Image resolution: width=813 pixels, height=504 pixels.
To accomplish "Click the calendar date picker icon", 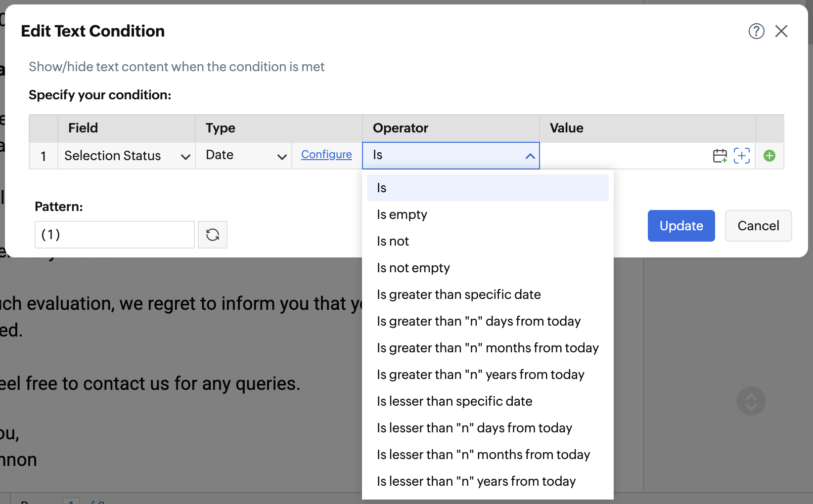I will 720,156.
